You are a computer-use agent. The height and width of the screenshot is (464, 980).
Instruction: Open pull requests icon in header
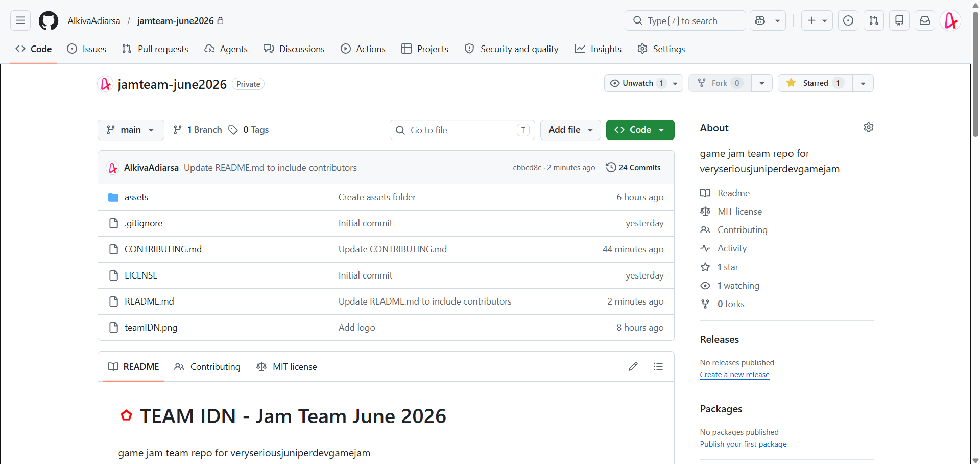coord(874,20)
